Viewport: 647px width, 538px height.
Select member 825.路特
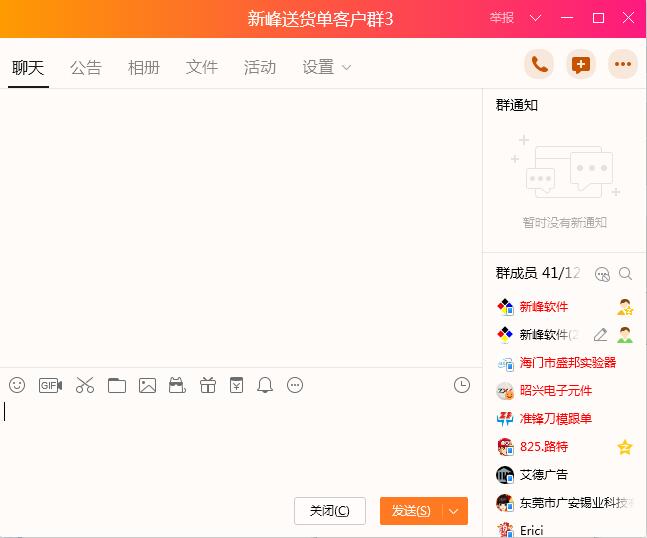[x=544, y=447]
